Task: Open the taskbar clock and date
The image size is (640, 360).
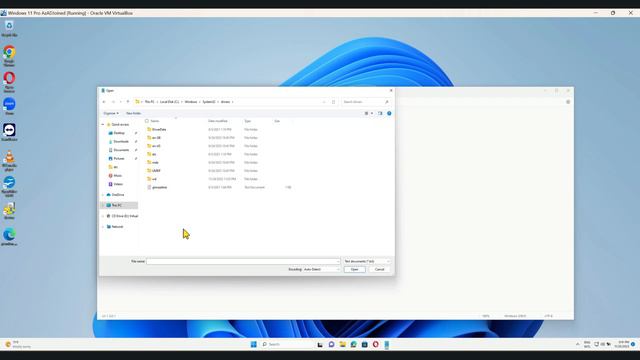Action: click(623, 344)
